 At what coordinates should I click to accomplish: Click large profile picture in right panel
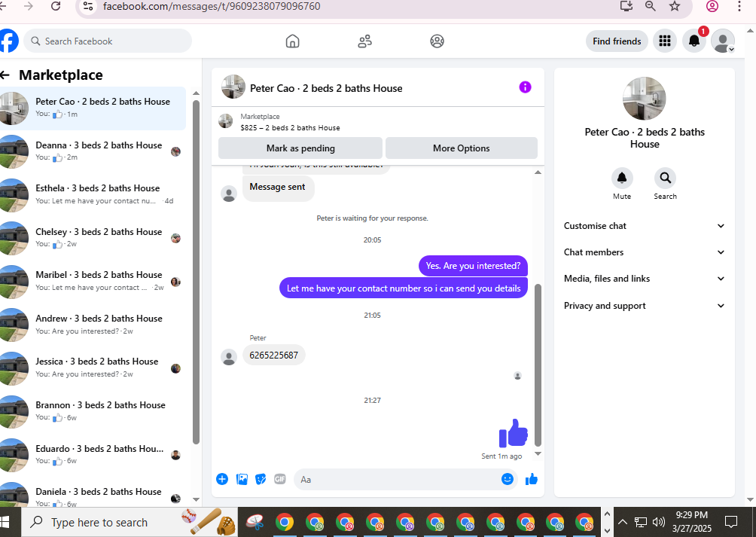click(x=644, y=99)
